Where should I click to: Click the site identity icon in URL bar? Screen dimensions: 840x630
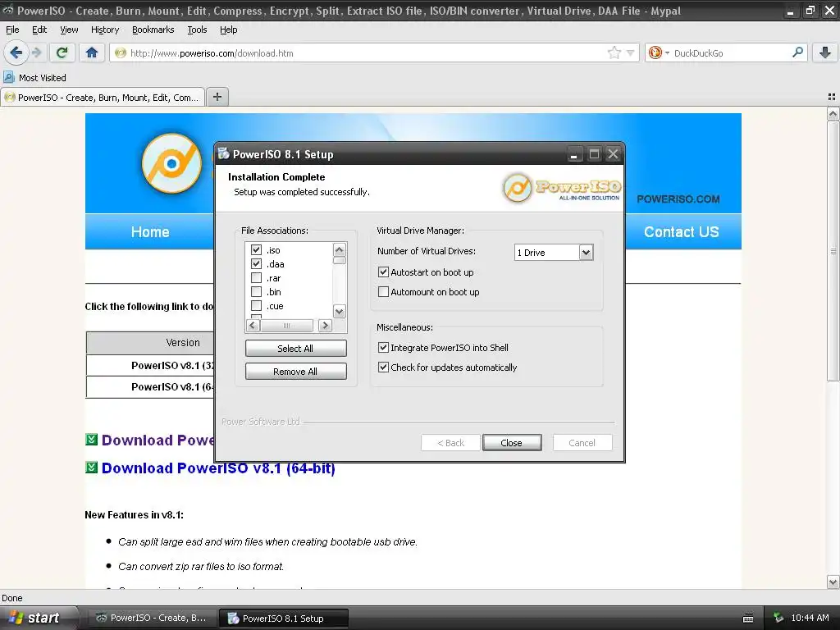pyautogui.click(x=121, y=52)
